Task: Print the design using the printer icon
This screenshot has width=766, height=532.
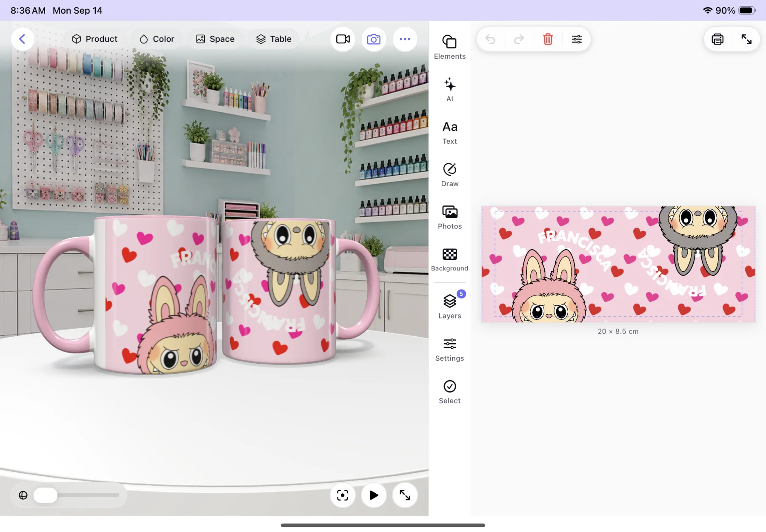Action: (x=717, y=40)
